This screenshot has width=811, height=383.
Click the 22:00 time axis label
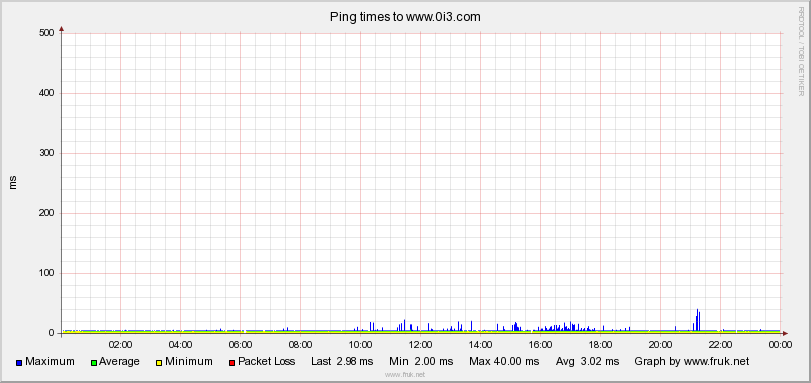(720, 343)
